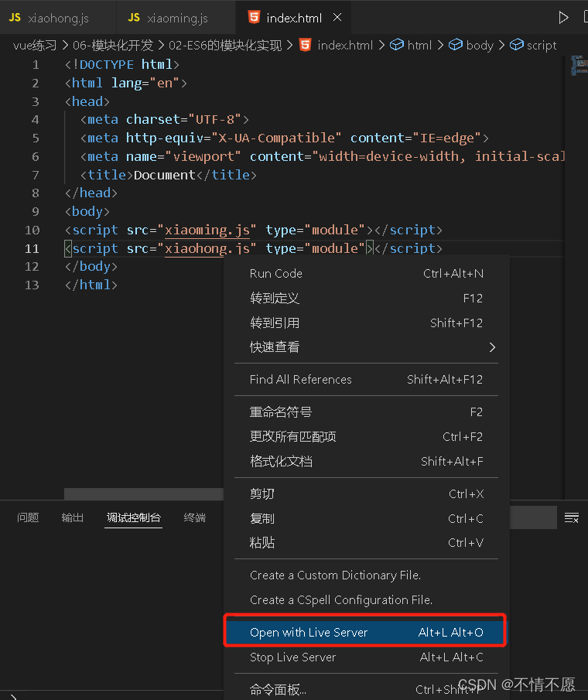Click line number 1 in the gutter
The image size is (588, 700).
36,65
